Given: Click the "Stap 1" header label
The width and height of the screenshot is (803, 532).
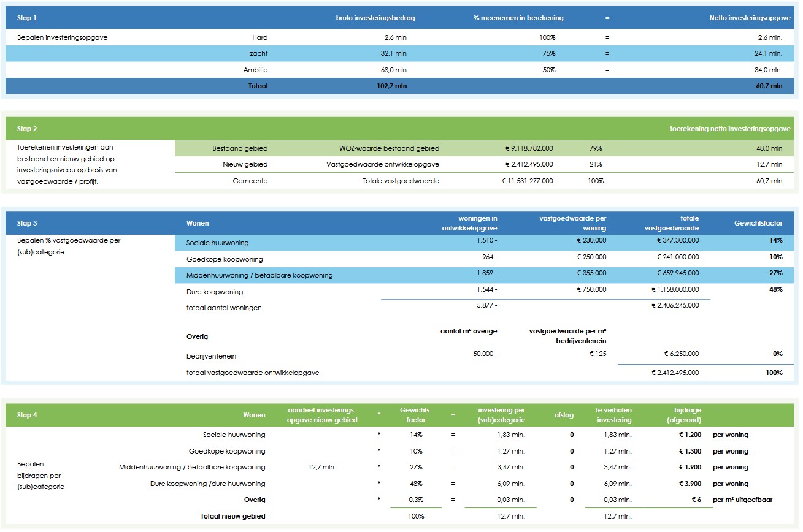Looking at the screenshot, I should 27,18.
